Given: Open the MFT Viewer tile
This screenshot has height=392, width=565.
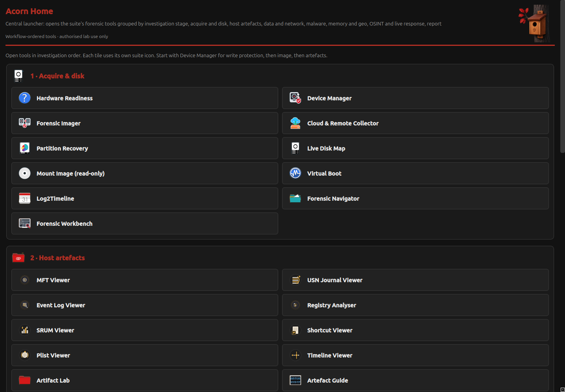Looking at the screenshot, I should [145, 280].
